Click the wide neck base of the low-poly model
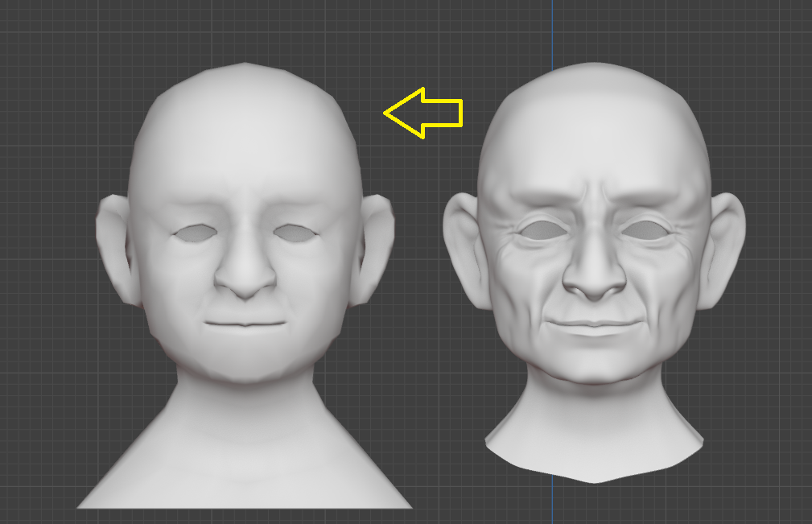This screenshot has width=812, height=524. [x=245, y=459]
